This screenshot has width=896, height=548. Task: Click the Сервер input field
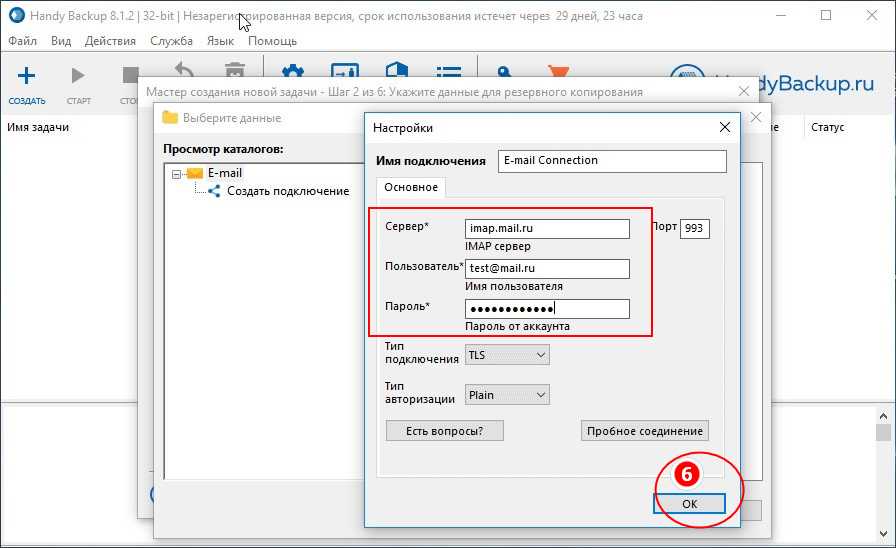pyautogui.click(x=547, y=229)
